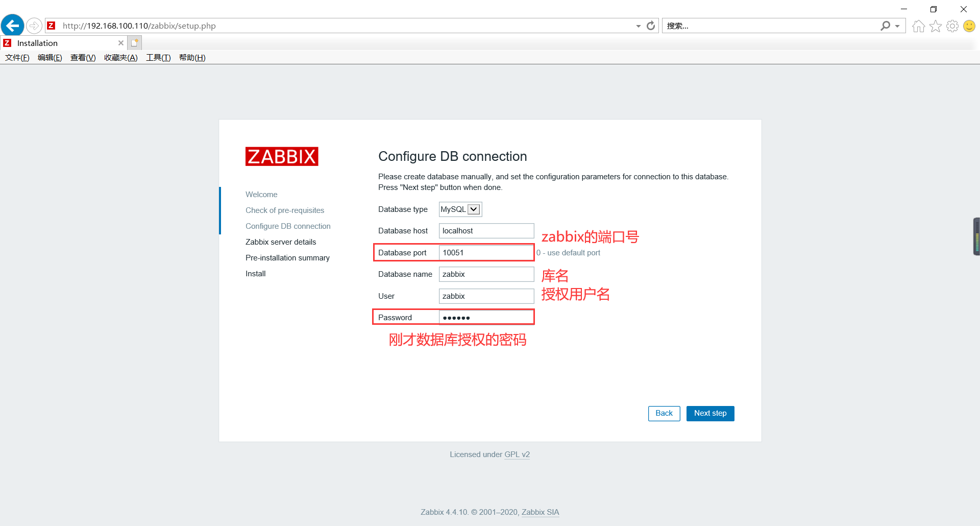
Task: Click the User input field
Action: click(x=486, y=296)
